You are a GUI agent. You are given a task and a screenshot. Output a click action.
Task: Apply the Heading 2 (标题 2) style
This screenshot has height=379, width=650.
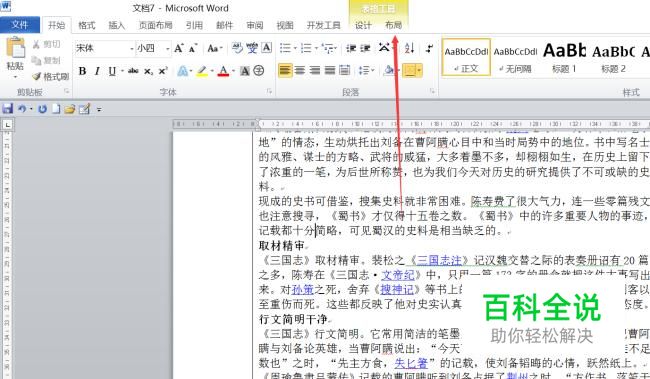click(614, 57)
